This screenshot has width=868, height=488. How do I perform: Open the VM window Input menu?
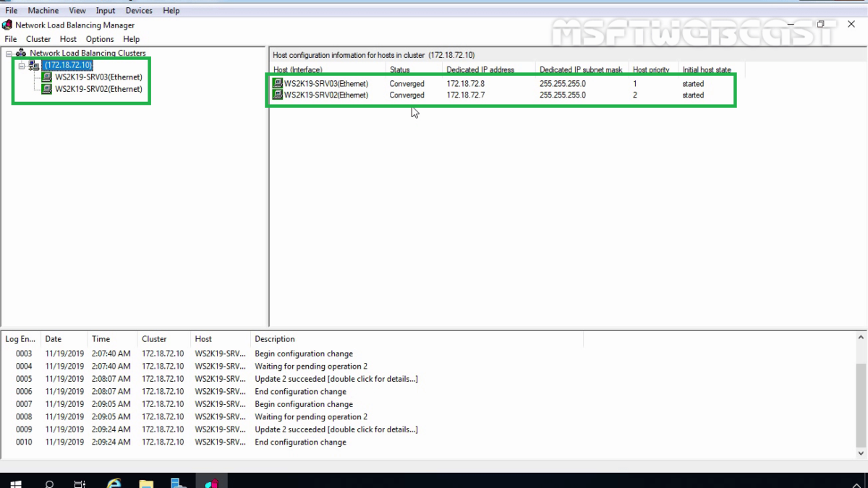pos(106,11)
